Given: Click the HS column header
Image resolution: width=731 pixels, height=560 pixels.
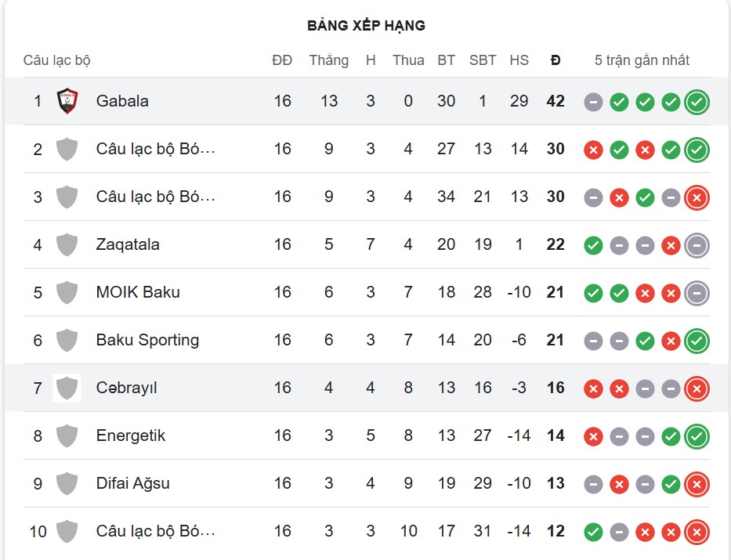Looking at the screenshot, I should (x=519, y=60).
